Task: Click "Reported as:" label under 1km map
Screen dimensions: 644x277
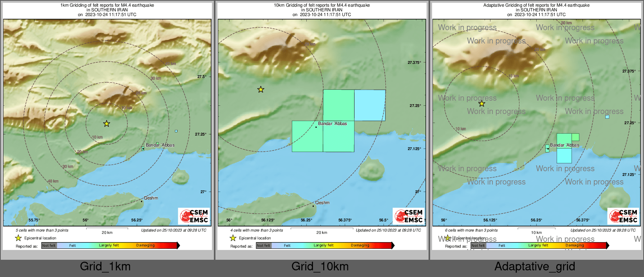Action: coord(27,246)
